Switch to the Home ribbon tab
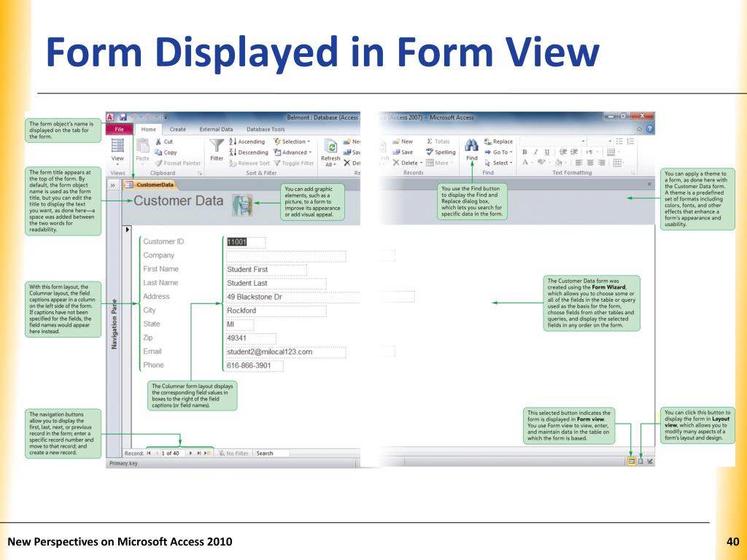 pyautogui.click(x=149, y=129)
